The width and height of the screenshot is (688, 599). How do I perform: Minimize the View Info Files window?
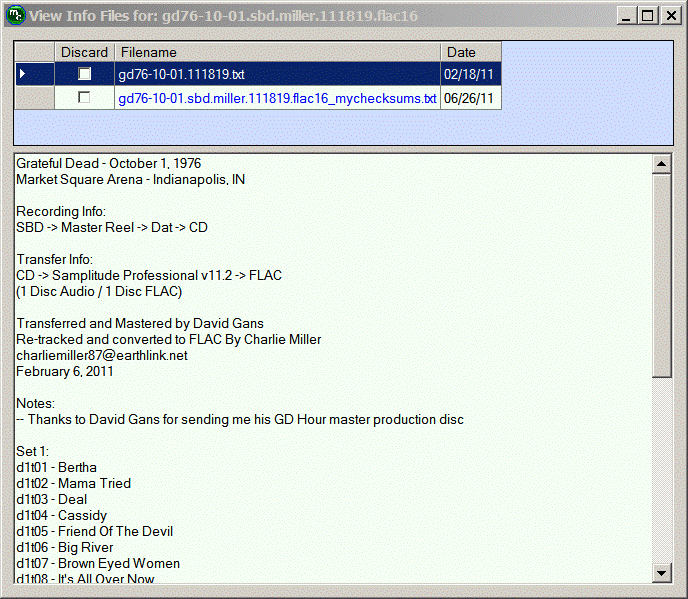click(627, 16)
